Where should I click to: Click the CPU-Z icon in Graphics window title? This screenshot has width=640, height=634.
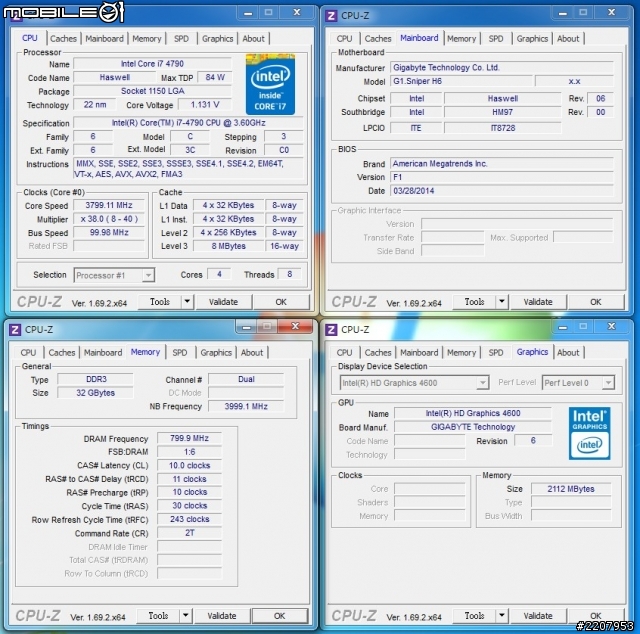[x=331, y=329]
